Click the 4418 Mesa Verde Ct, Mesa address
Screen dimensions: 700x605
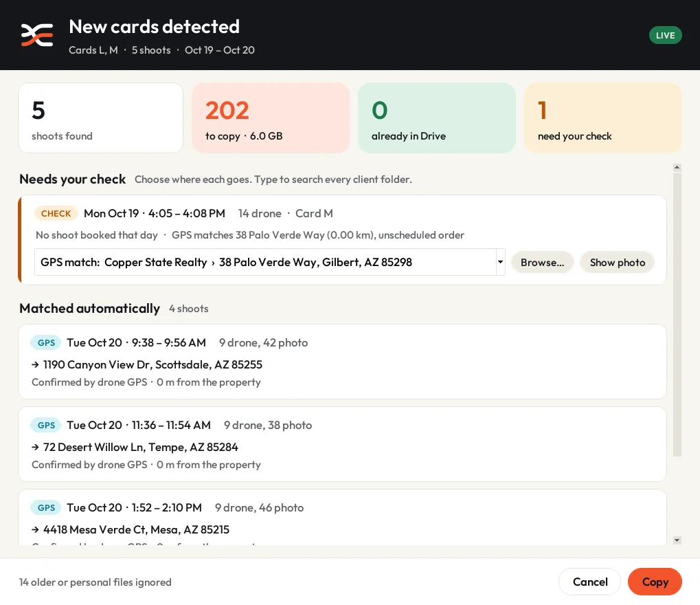point(136,529)
